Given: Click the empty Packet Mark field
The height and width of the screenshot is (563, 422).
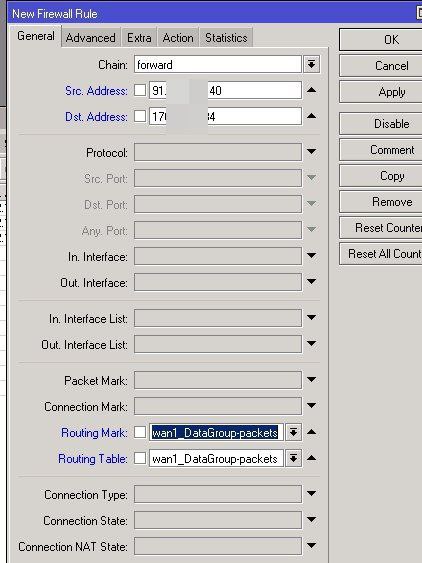Looking at the screenshot, I should 218,380.
